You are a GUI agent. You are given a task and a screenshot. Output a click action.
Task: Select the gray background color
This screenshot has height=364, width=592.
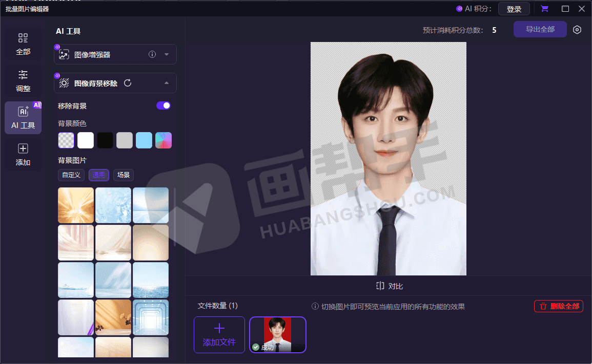(125, 140)
